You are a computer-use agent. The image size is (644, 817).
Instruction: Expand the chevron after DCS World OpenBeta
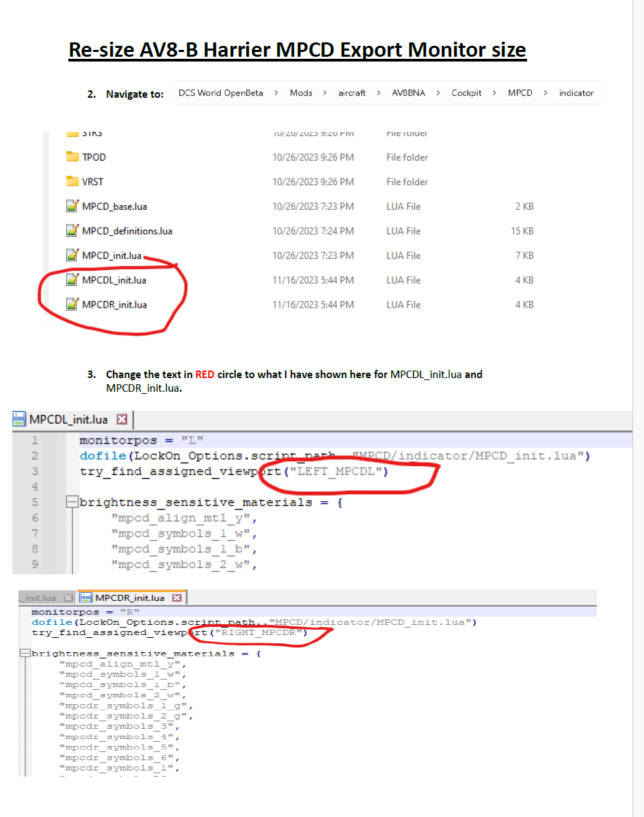point(276,93)
